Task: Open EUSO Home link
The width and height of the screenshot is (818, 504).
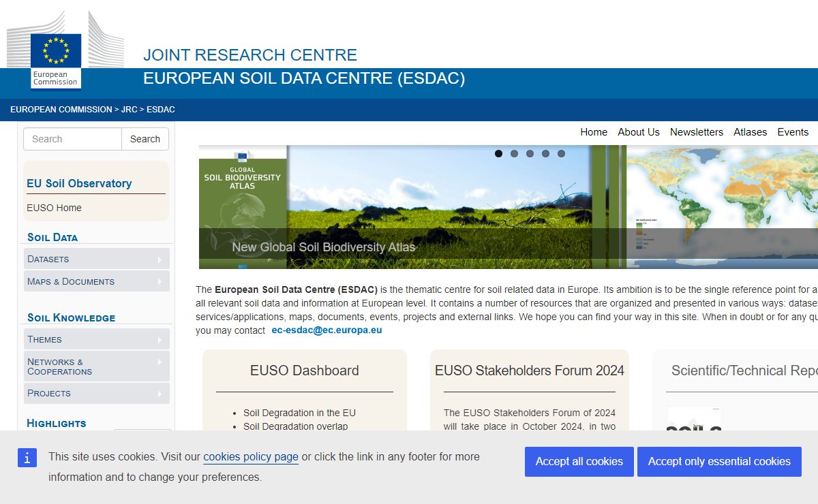Action: (54, 208)
